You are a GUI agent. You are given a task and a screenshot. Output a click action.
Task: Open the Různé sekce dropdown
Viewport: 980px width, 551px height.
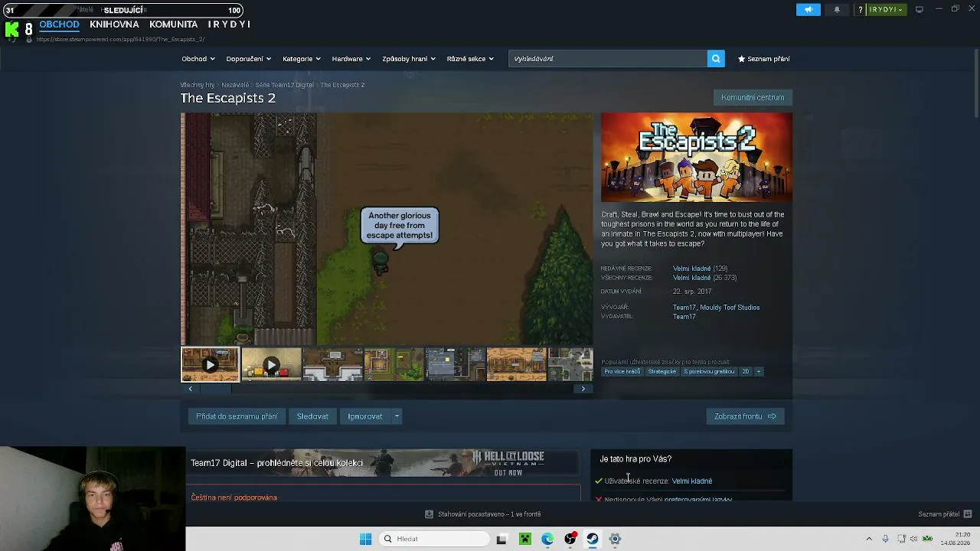pos(470,59)
